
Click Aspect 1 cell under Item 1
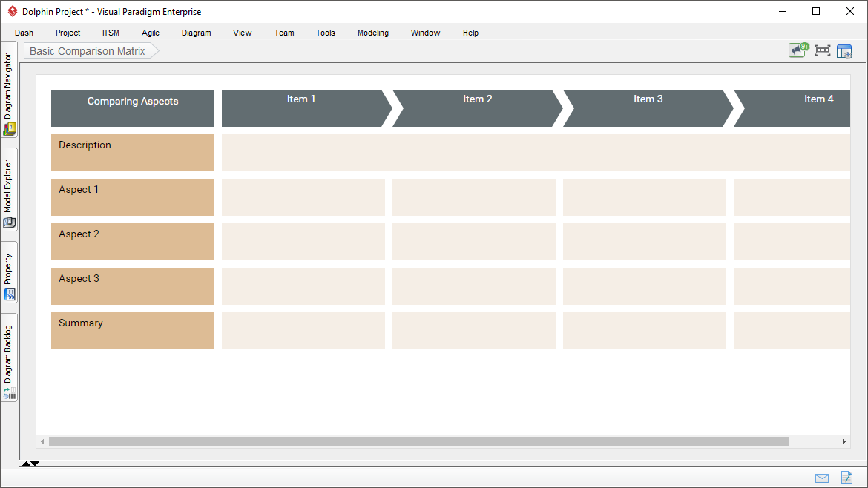[x=303, y=197]
